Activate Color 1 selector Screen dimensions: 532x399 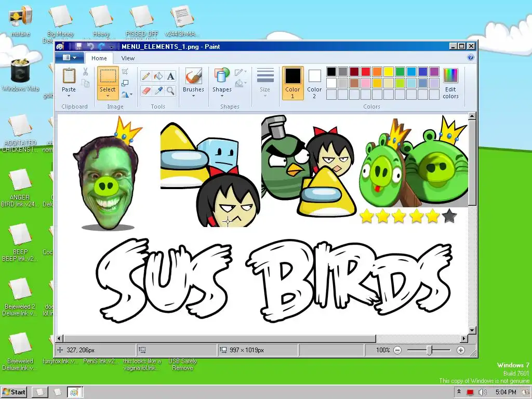(x=292, y=83)
